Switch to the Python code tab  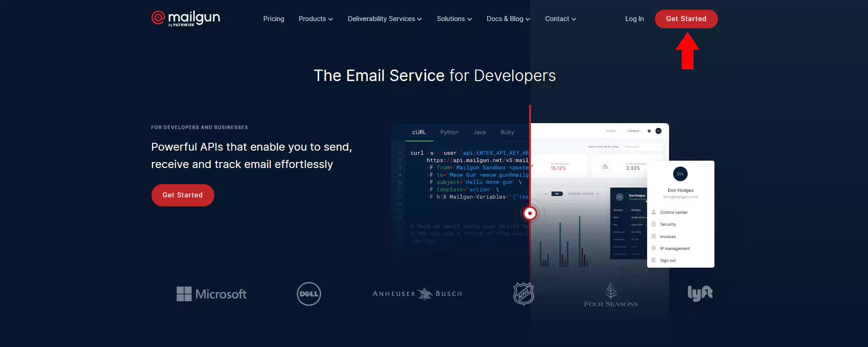[x=450, y=132]
